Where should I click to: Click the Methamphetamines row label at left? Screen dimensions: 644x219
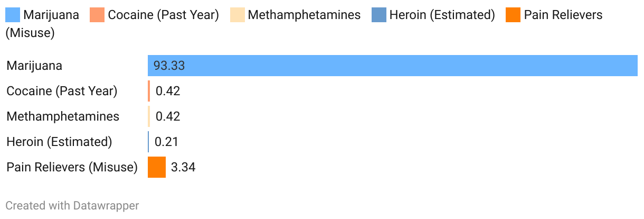(63, 116)
